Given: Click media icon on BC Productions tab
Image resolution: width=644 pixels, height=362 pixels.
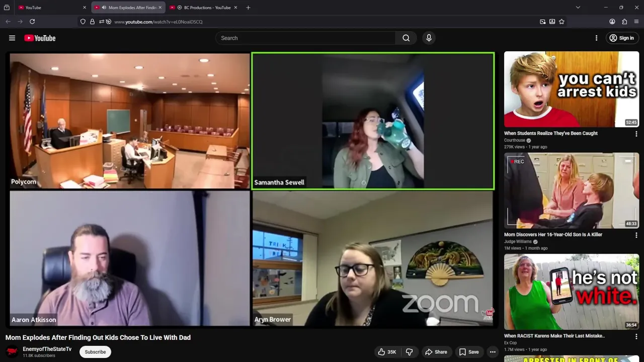Looking at the screenshot, I should (x=180, y=8).
